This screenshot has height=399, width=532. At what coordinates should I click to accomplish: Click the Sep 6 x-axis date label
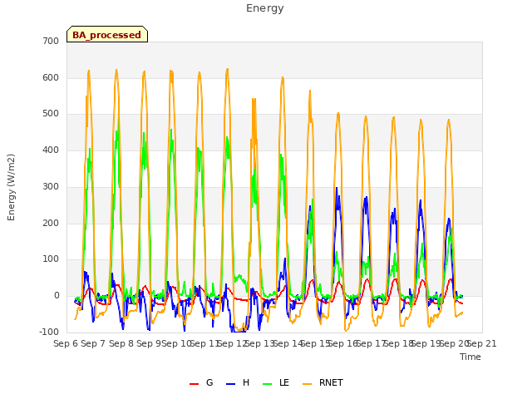tap(66, 343)
